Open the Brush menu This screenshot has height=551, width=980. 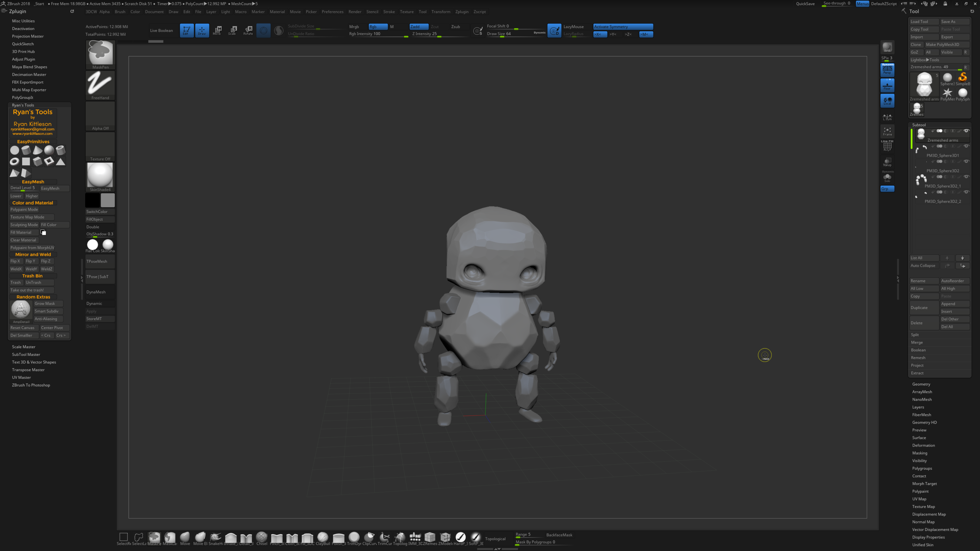[120, 12]
